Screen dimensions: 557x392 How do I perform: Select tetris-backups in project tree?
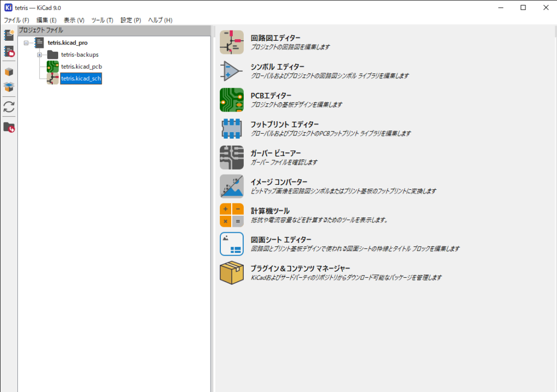pos(79,55)
